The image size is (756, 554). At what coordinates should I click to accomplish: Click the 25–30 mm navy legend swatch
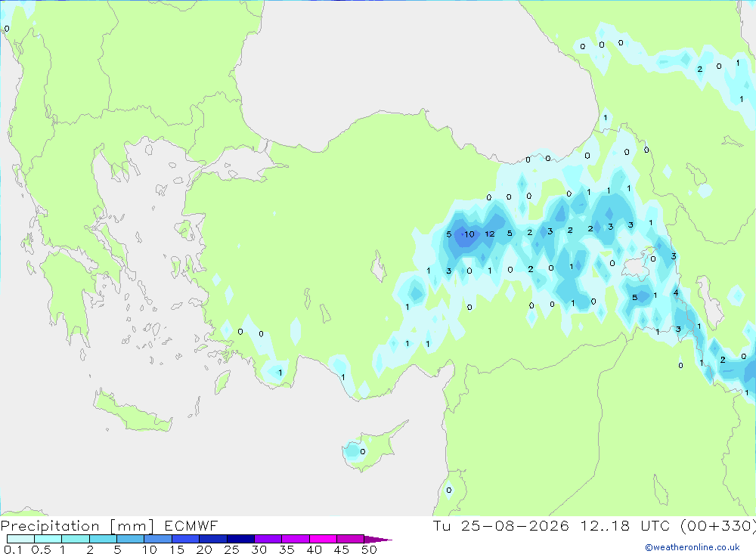(240, 539)
